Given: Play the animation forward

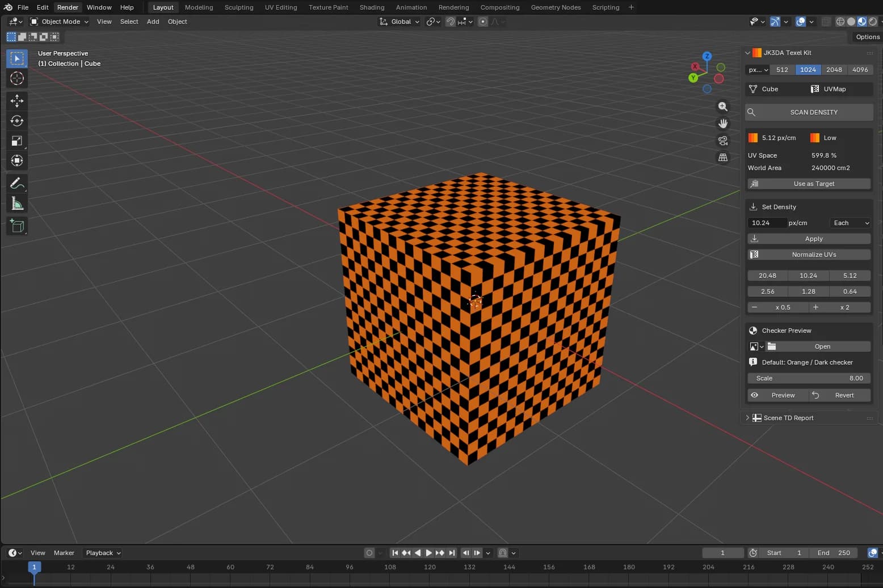Looking at the screenshot, I should pyautogui.click(x=429, y=553).
